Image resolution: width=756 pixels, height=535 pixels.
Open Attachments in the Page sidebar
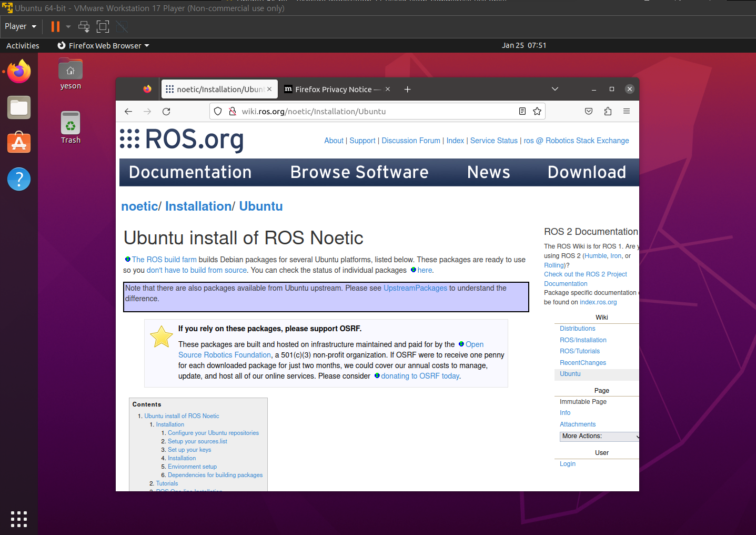tap(578, 424)
